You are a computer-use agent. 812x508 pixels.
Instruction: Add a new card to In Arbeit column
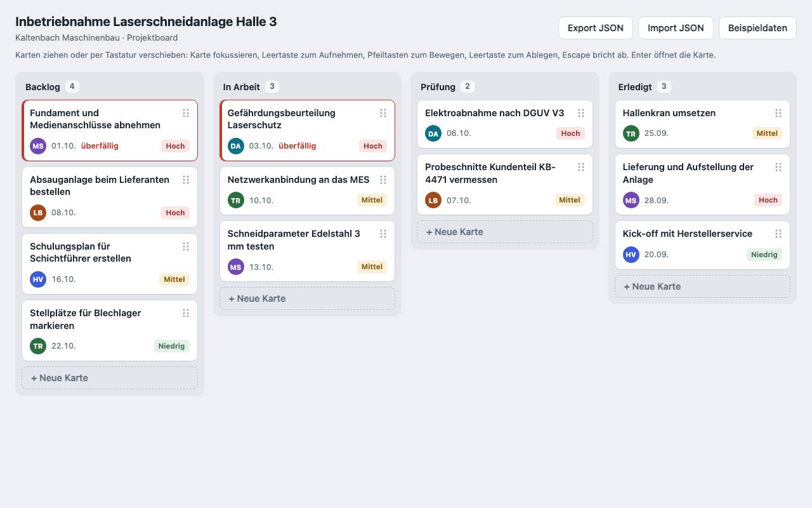[307, 298]
